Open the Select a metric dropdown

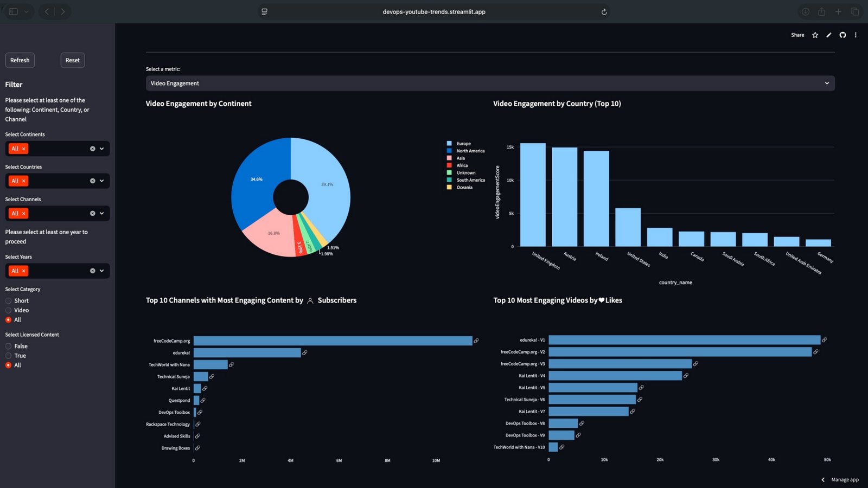point(490,84)
